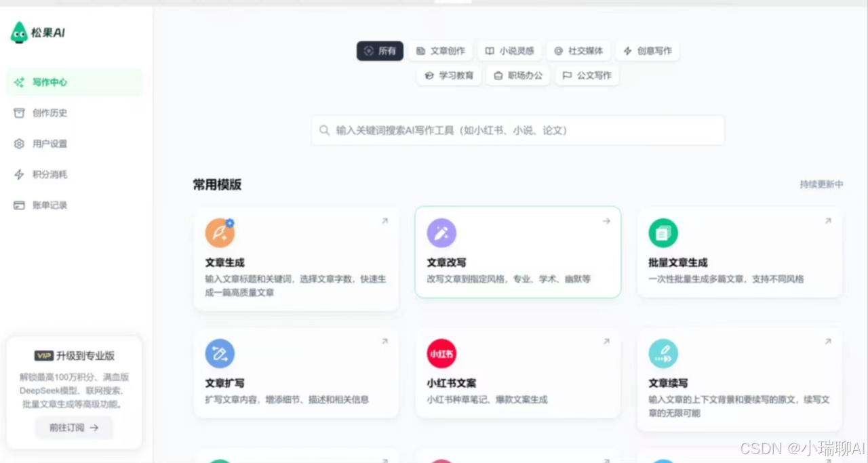Open 写作中心 in the sidebar
This screenshot has height=463, width=868.
75,82
